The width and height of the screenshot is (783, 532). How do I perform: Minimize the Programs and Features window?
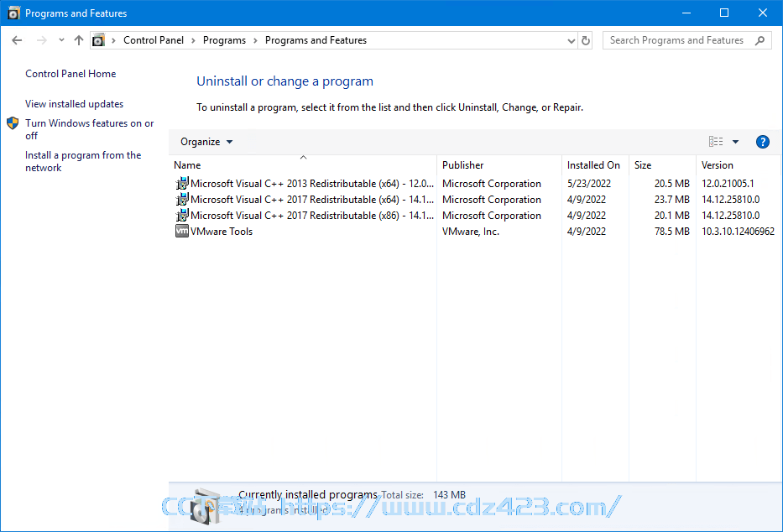pos(686,13)
